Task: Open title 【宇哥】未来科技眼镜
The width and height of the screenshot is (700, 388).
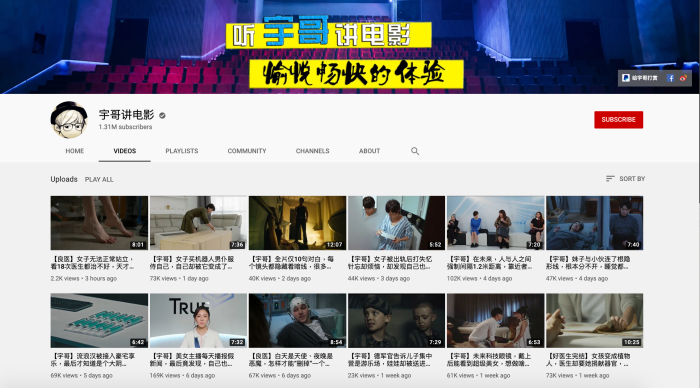Action: pyautogui.click(x=489, y=360)
